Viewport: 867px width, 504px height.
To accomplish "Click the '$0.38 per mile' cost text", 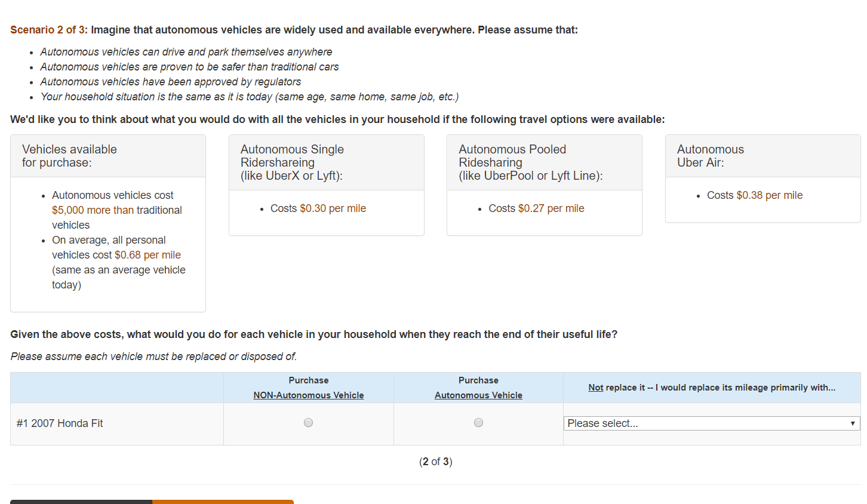I will tap(769, 195).
